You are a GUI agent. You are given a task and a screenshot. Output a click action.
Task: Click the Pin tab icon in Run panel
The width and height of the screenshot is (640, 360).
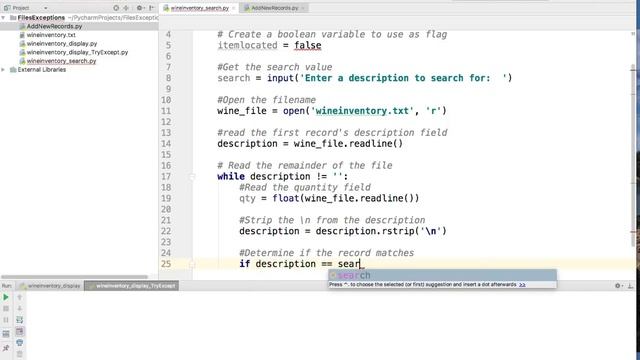click(6, 348)
